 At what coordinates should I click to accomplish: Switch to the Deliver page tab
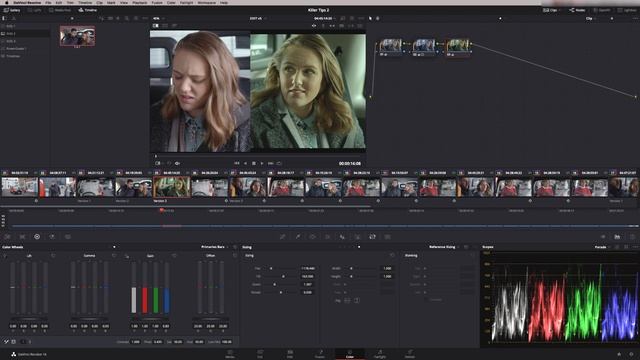tap(410, 354)
